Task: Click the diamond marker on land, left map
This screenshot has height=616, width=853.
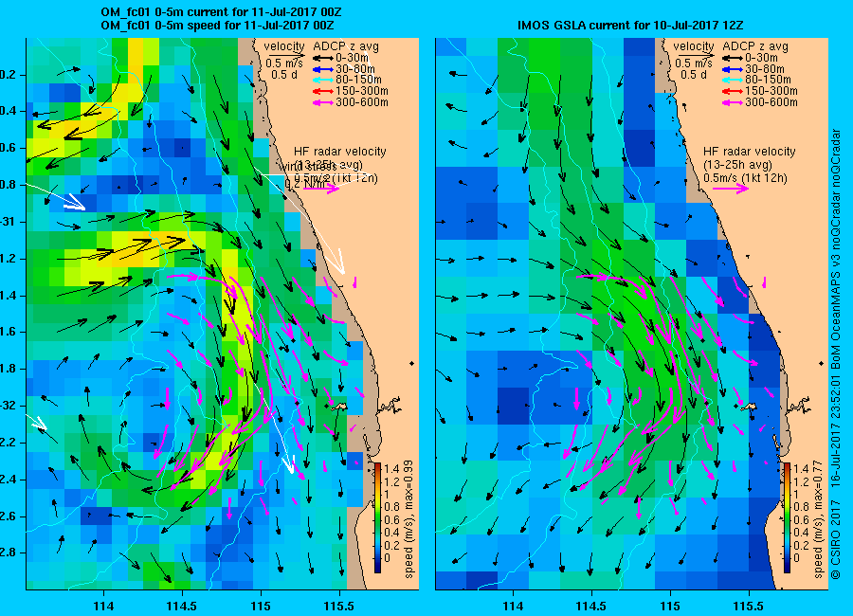Action: pos(412,363)
